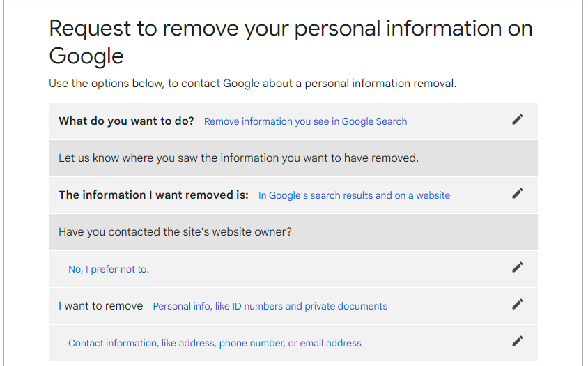The width and height of the screenshot is (588, 366).
Task: Choose the 'No, I prefer not to.' answer
Action: [x=109, y=270]
